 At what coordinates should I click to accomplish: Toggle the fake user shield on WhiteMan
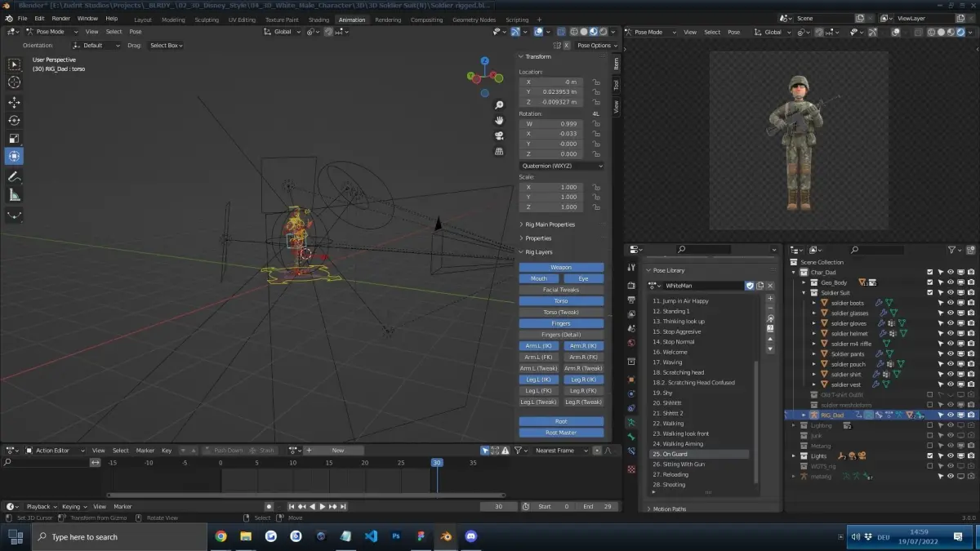[750, 286]
